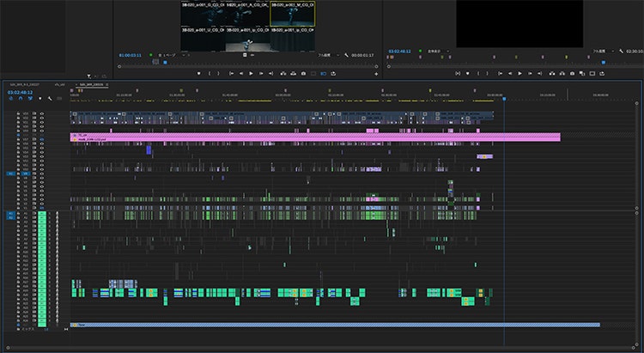The width and height of the screenshot is (644, 353).
Task: Toggle Snap in the timeline
Action: point(21,99)
